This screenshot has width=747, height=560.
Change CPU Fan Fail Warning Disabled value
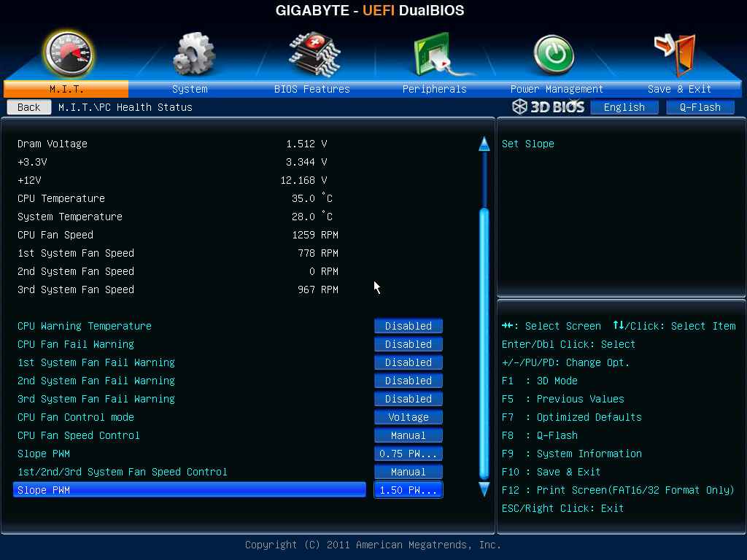(409, 344)
